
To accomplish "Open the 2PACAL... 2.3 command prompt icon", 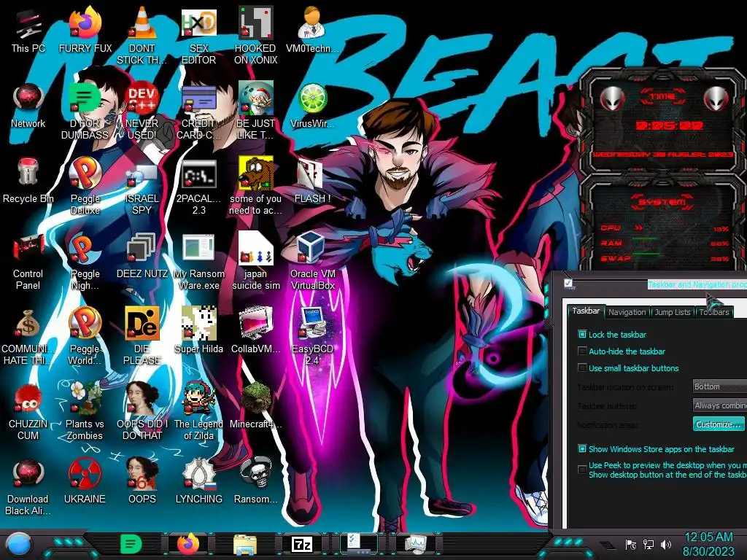I will 198,186.
